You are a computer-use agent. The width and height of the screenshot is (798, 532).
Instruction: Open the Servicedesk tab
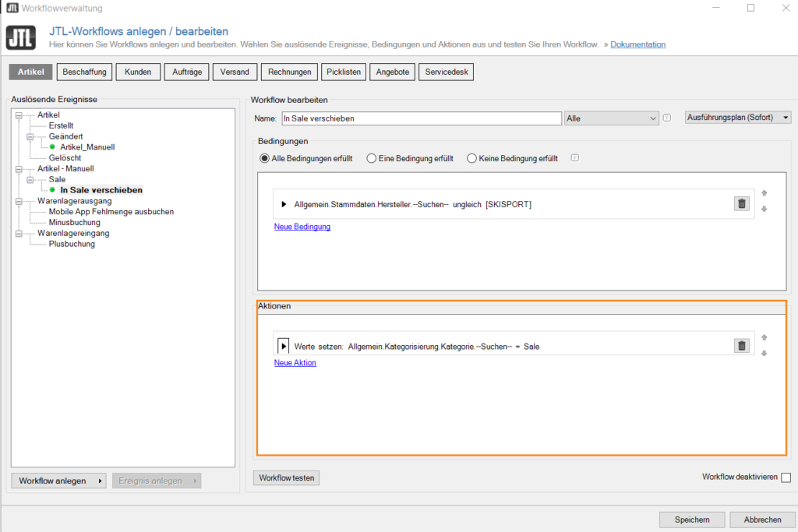click(446, 72)
